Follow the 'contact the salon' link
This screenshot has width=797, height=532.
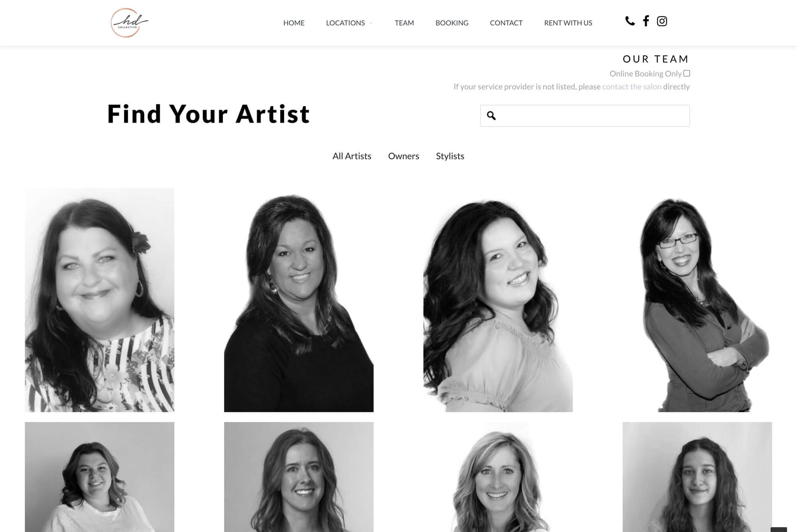pyautogui.click(x=632, y=86)
